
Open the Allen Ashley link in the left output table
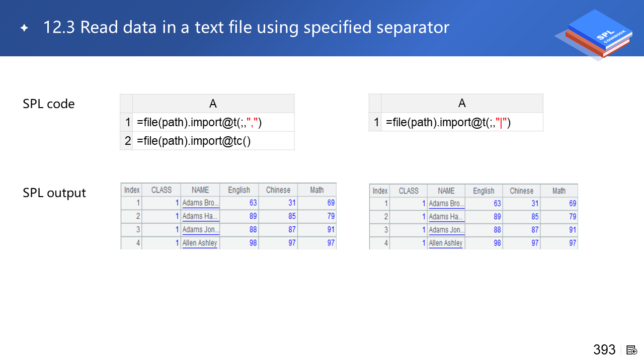click(200, 243)
